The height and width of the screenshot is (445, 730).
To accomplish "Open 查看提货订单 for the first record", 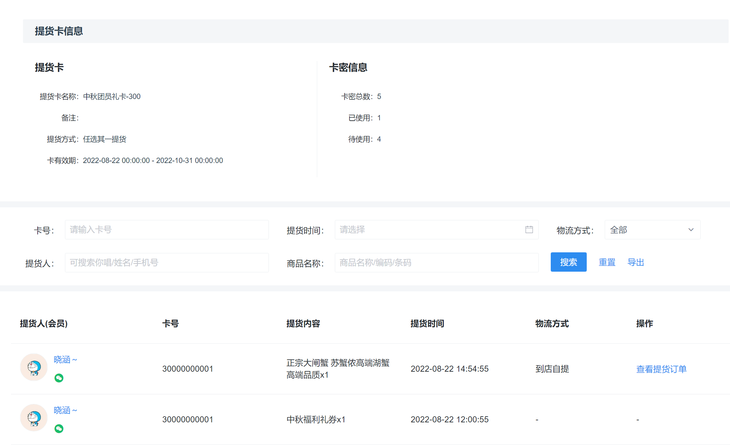I will tap(662, 369).
